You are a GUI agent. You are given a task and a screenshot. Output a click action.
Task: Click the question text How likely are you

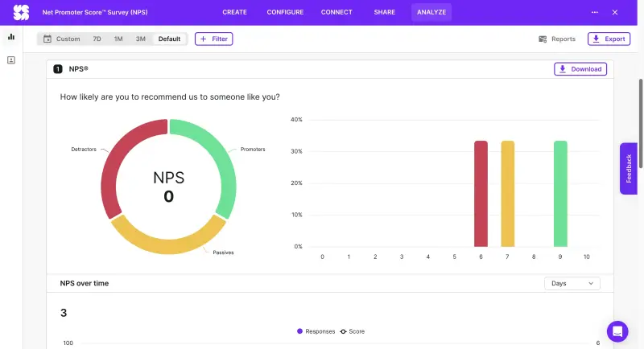[x=170, y=96]
